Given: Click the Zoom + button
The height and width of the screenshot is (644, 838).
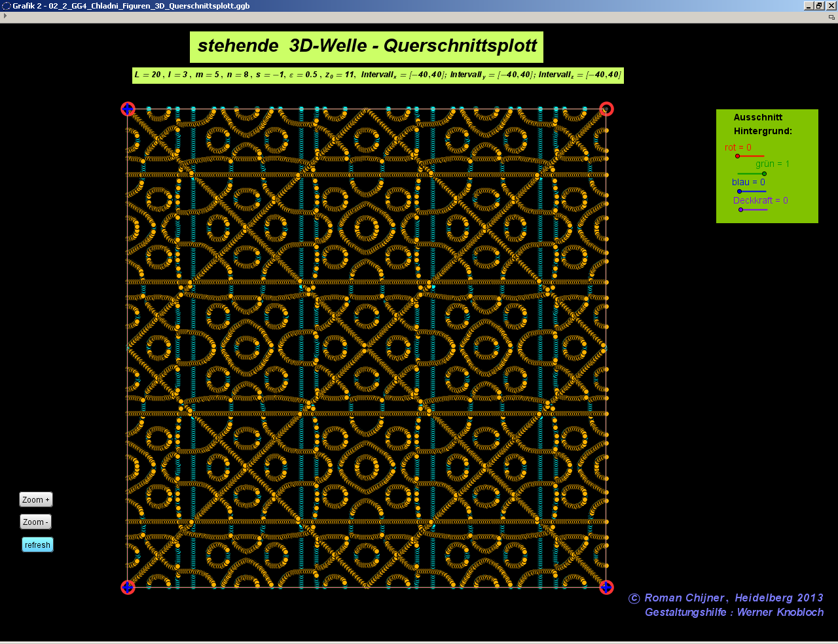Looking at the screenshot, I should tap(35, 499).
